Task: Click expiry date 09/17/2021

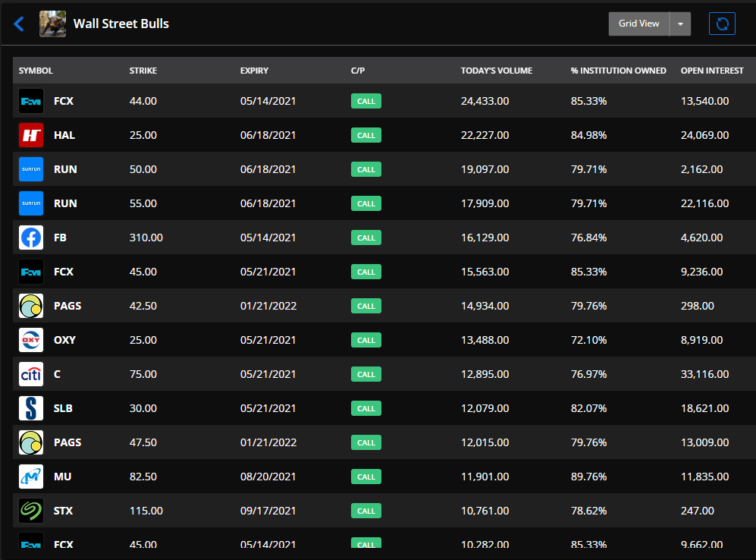Action: click(268, 511)
